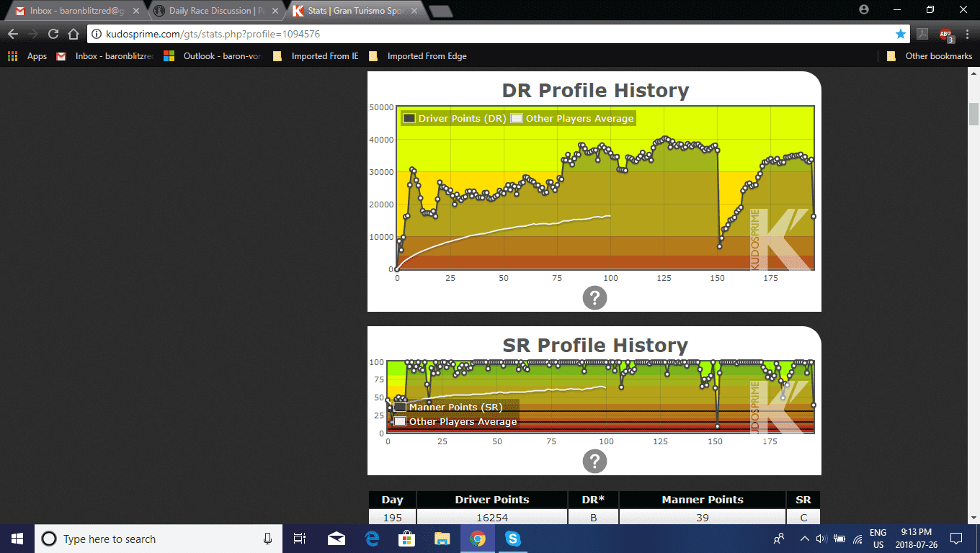Click the help icon under SR Profile History
980x553 pixels.
pos(594,462)
